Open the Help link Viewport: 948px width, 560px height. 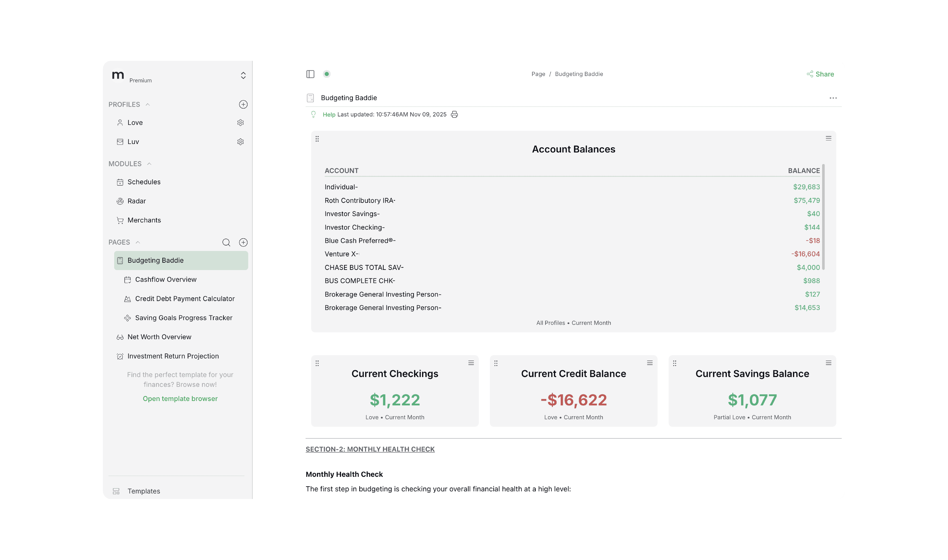point(329,114)
